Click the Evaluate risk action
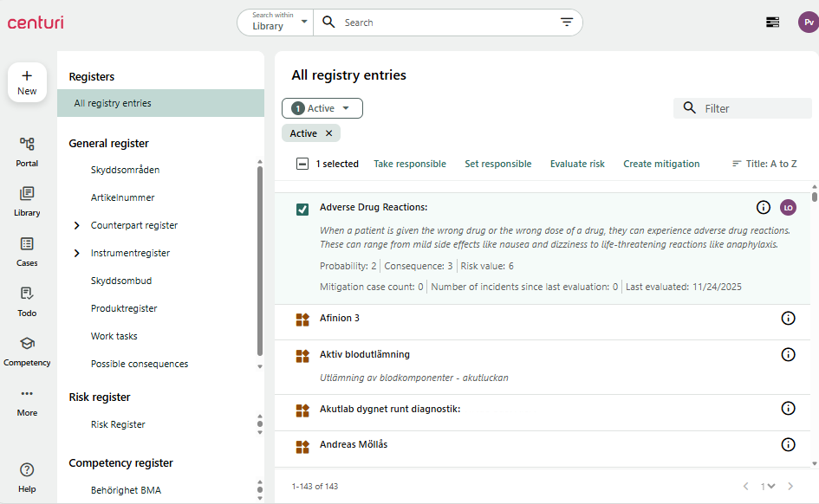This screenshot has height=504, width=819. (577, 164)
